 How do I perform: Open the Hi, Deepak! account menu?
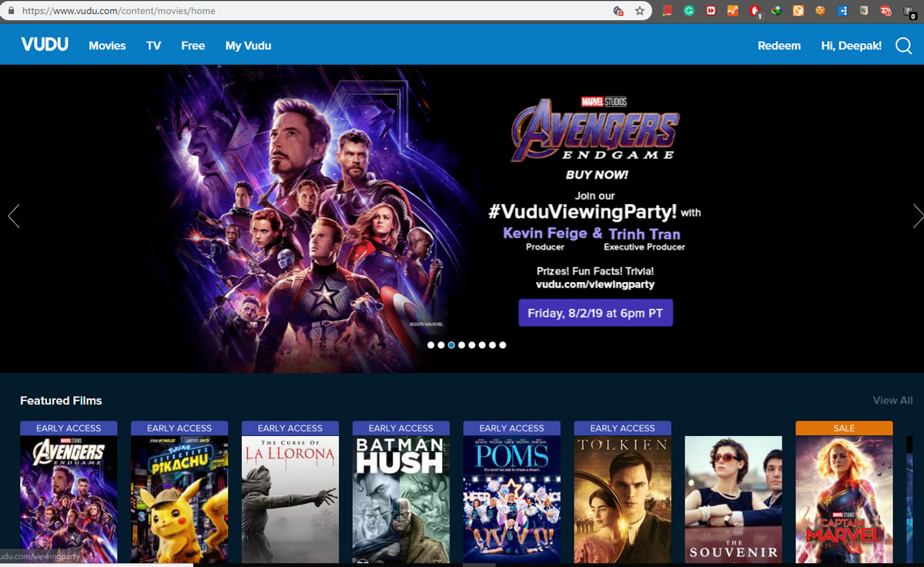pos(852,45)
